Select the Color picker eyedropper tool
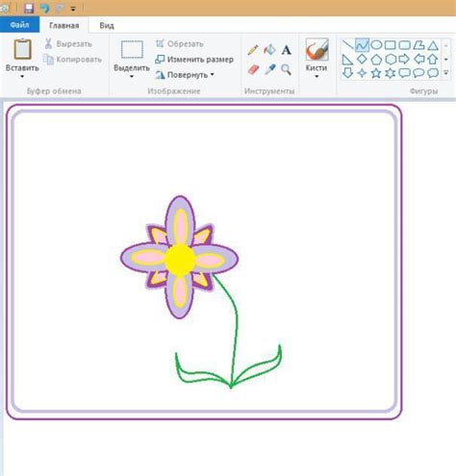Screen dimensions: 456x476 click(x=269, y=69)
